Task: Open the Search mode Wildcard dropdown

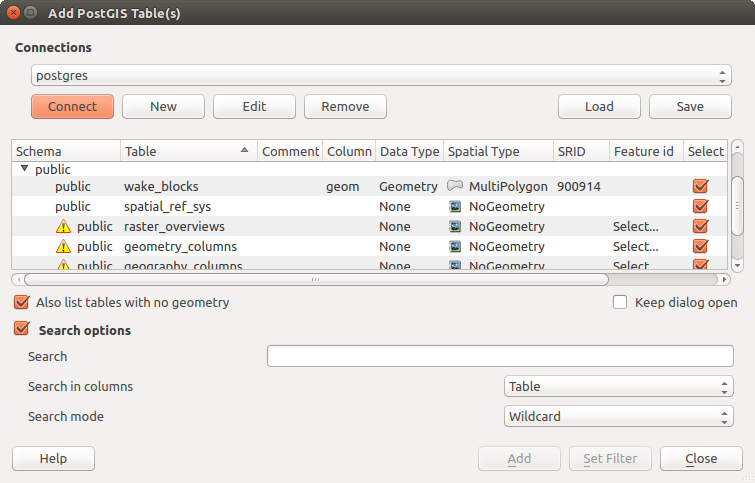Action: tap(618, 416)
